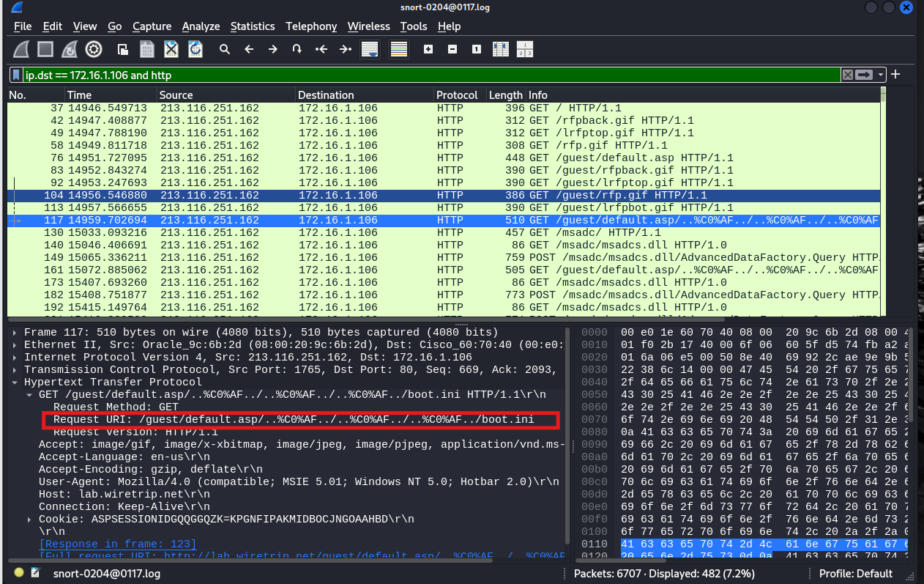Image resolution: width=924 pixels, height=584 pixels.
Task: Stop the running capture
Action: point(45,49)
